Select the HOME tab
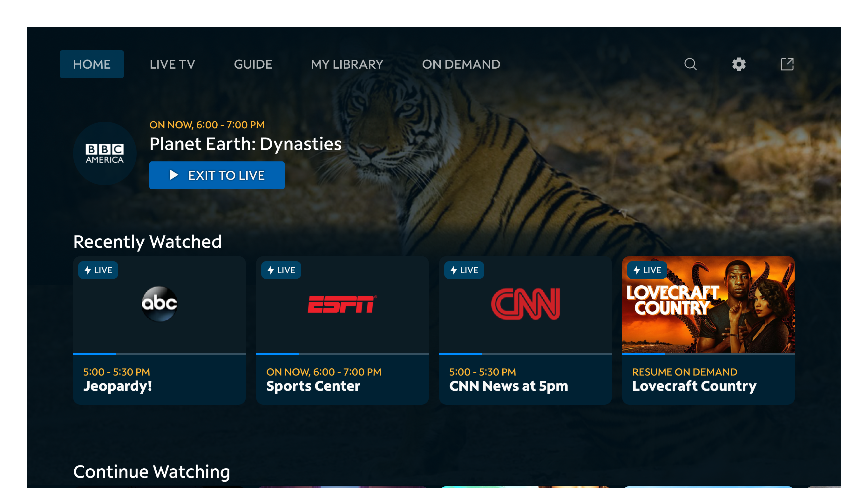This screenshot has width=868, height=488. (x=92, y=64)
